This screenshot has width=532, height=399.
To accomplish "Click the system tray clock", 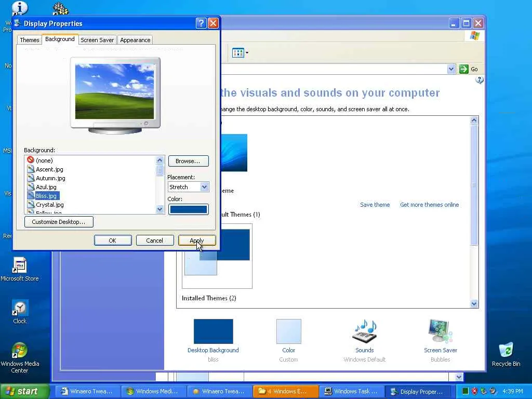I will [513, 391].
